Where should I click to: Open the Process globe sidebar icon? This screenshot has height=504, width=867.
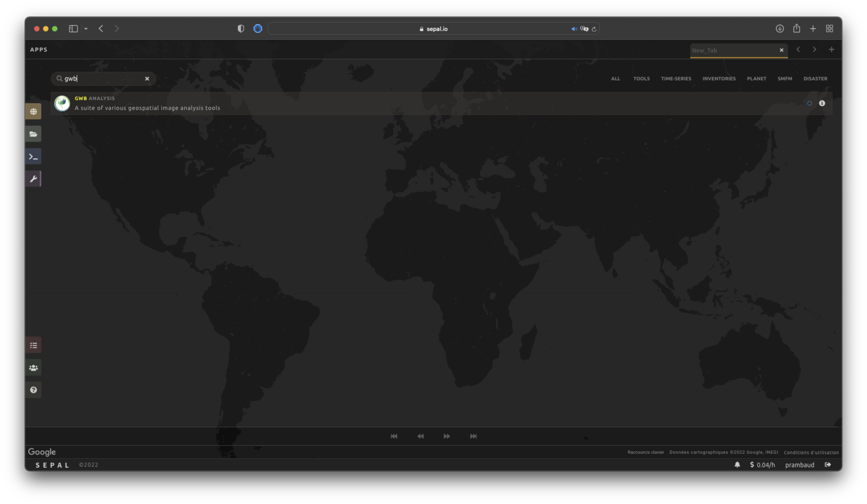point(33,112)
